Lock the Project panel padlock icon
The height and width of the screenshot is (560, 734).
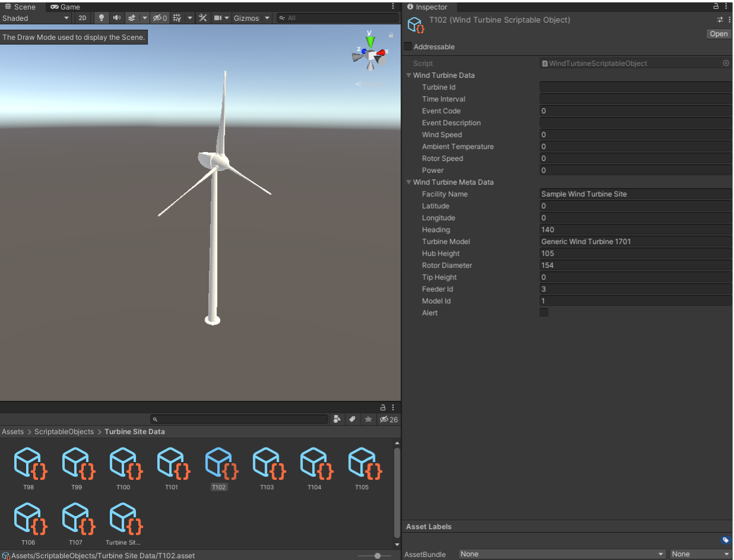point(383,408)
